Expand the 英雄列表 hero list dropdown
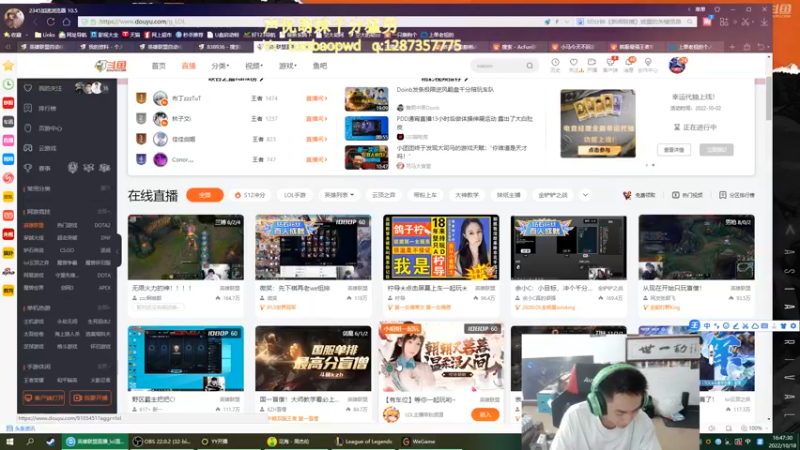 tap(339, 195)
